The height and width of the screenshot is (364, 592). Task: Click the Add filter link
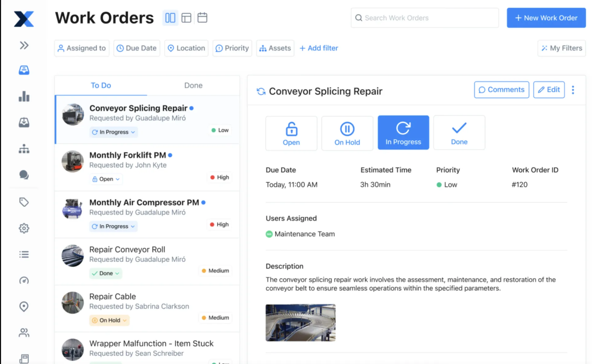319,48
